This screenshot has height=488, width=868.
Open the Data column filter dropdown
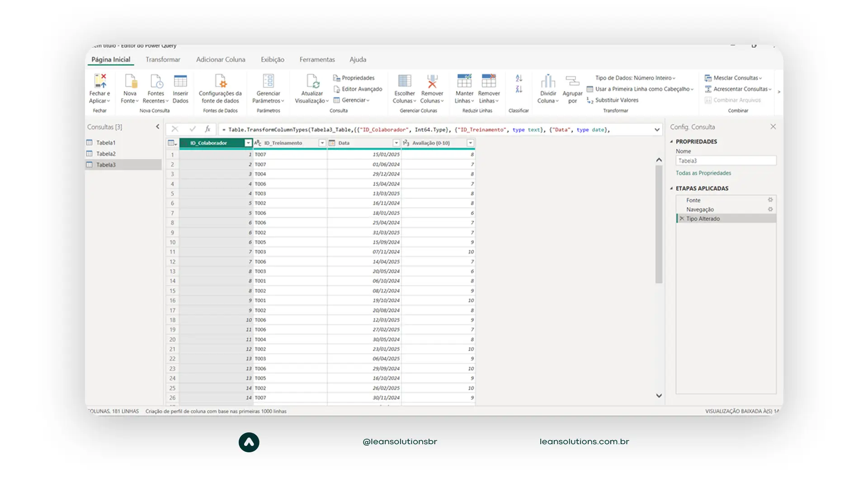tap(396, 143)
